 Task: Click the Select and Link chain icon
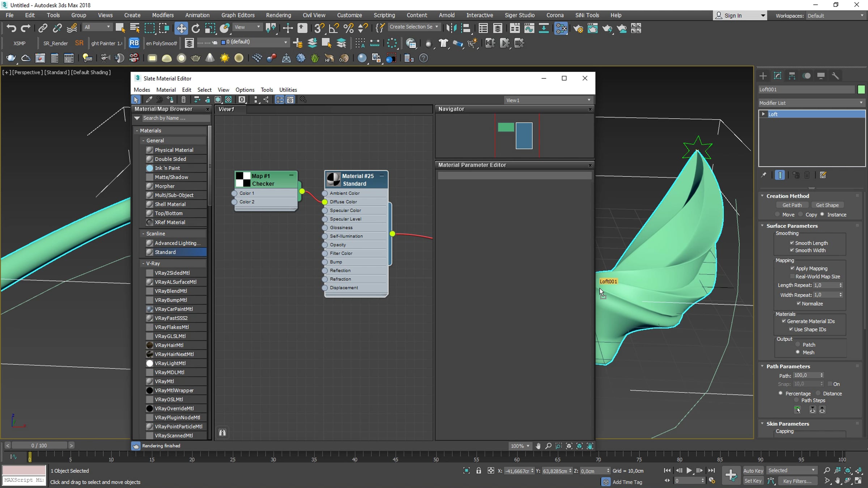(43, 28)
